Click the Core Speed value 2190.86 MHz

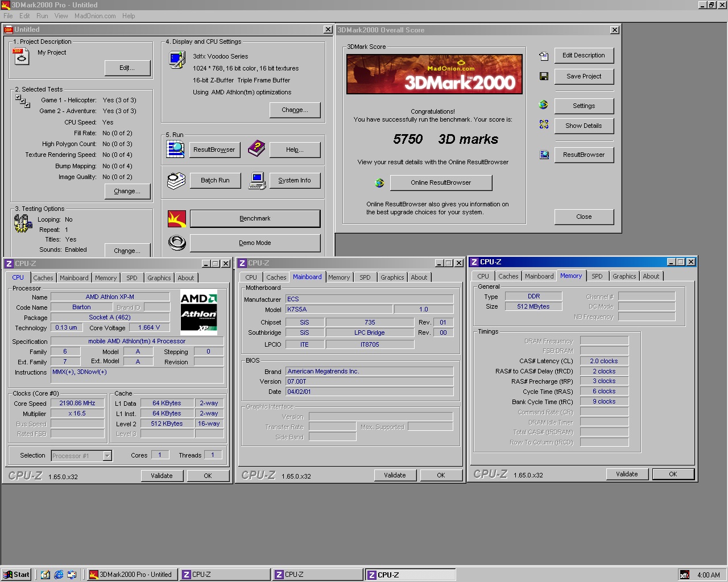(x=77, y=403)
